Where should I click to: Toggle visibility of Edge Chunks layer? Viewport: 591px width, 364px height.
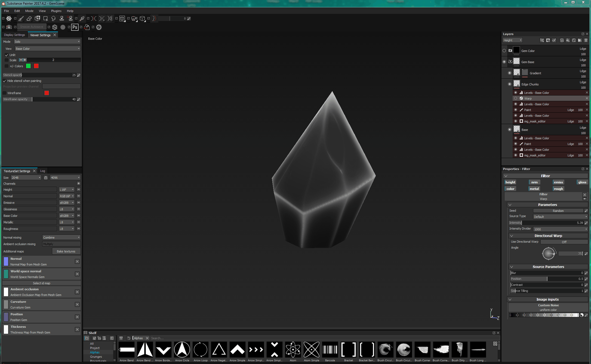point(510,84)
